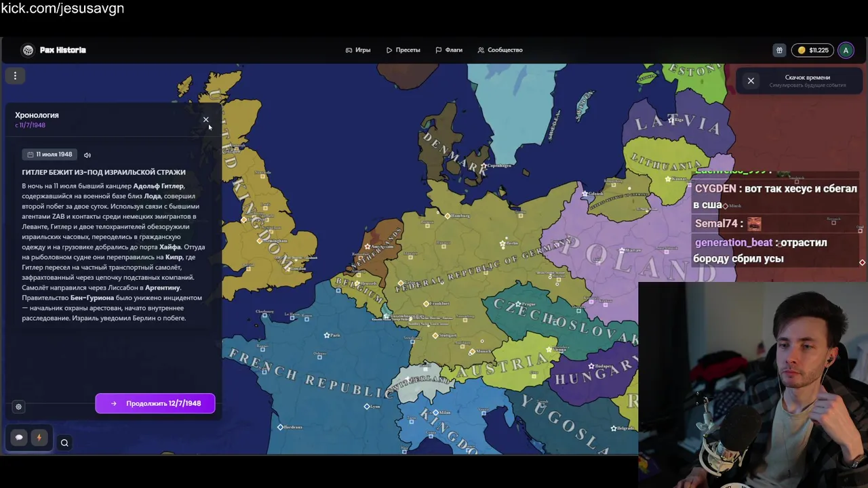This screenshot has width=868, height=488.
Task: Open chronology settings gear icon
Action: pyautogui.click(x=18, y=407)
